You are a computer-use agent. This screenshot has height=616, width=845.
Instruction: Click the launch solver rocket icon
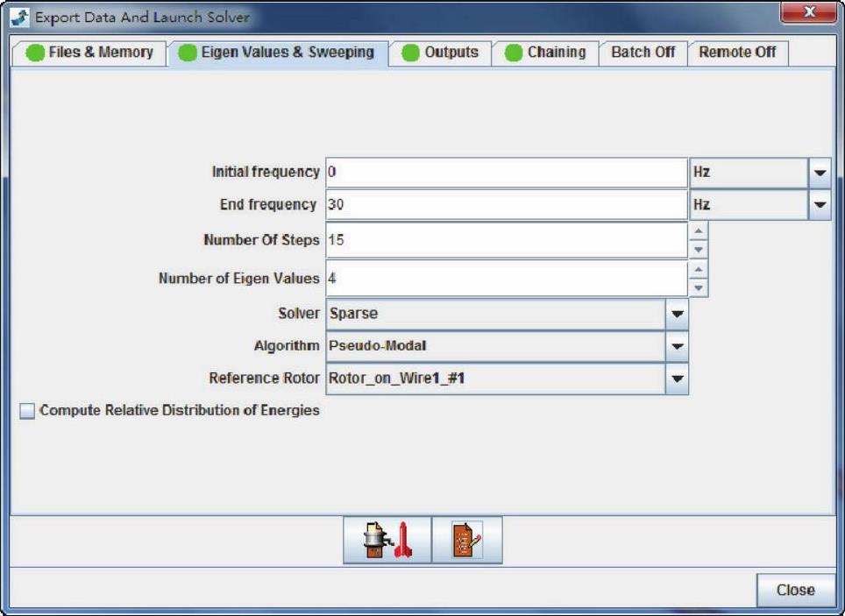pos(387,541)
